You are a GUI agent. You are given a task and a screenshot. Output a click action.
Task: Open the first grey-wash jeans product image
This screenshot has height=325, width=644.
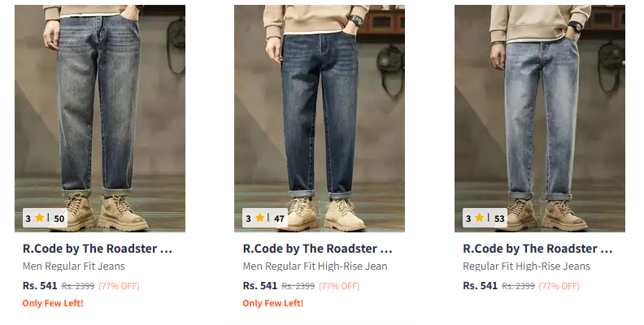[x=100, y=119]
